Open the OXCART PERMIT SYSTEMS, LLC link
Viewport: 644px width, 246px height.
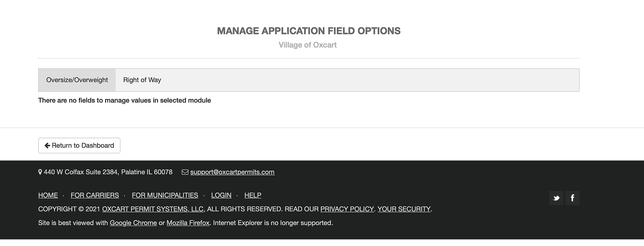(x=153, y=209)
